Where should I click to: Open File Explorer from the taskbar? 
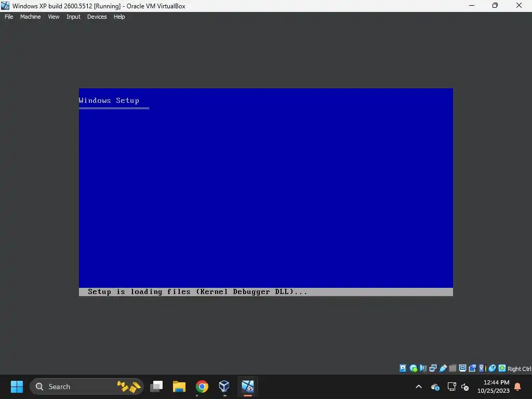(x=179, y=387)
